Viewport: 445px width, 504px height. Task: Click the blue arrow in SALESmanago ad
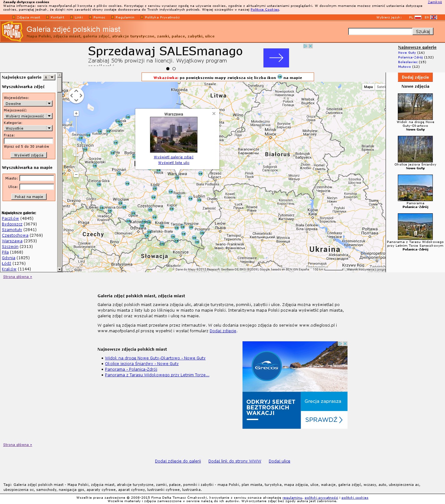click(x=276, y=58)
